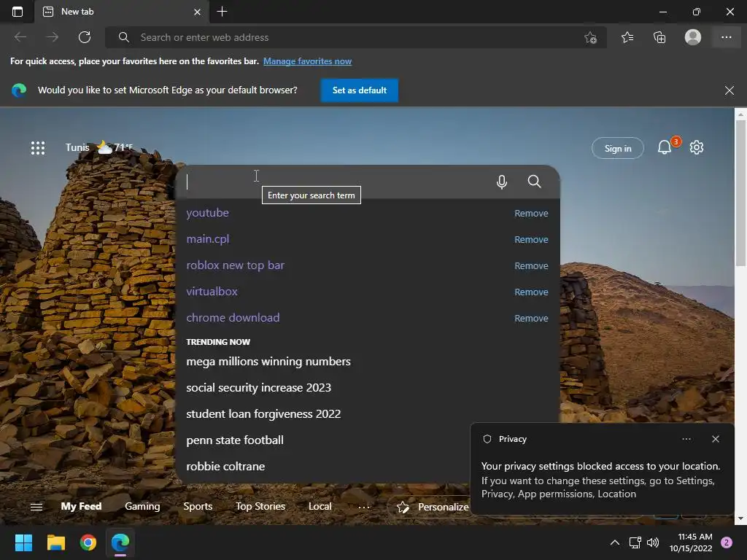Show more feed categories ellipsis
Image resolution: width=747 pixels, height=560 pixels.
(x=364, y=507)
